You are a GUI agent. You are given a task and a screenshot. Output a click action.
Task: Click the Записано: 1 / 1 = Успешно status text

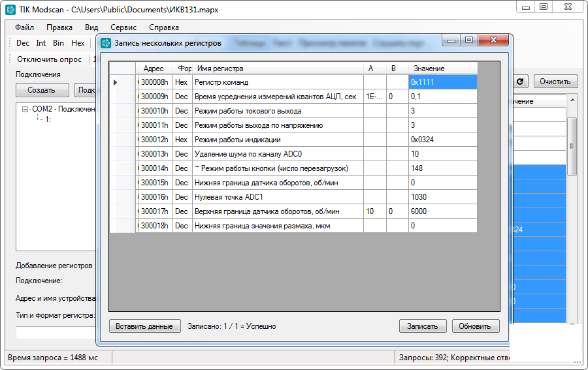(x=232, y=326)
